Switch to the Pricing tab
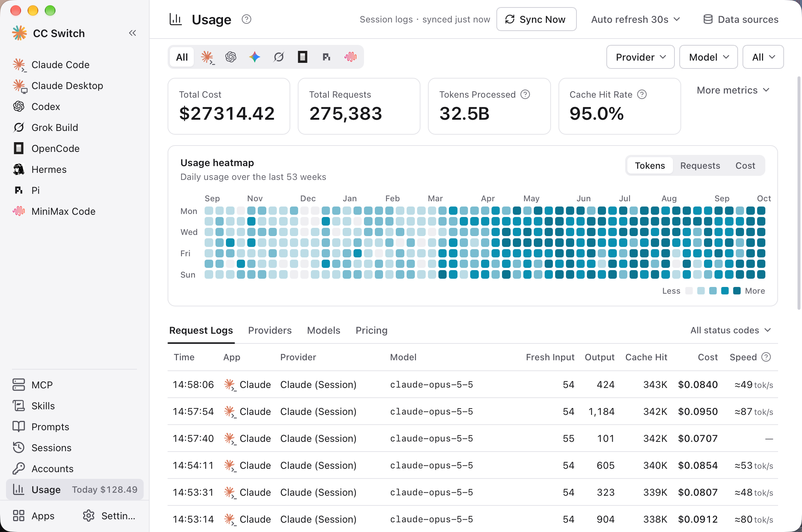 [371, 331]
